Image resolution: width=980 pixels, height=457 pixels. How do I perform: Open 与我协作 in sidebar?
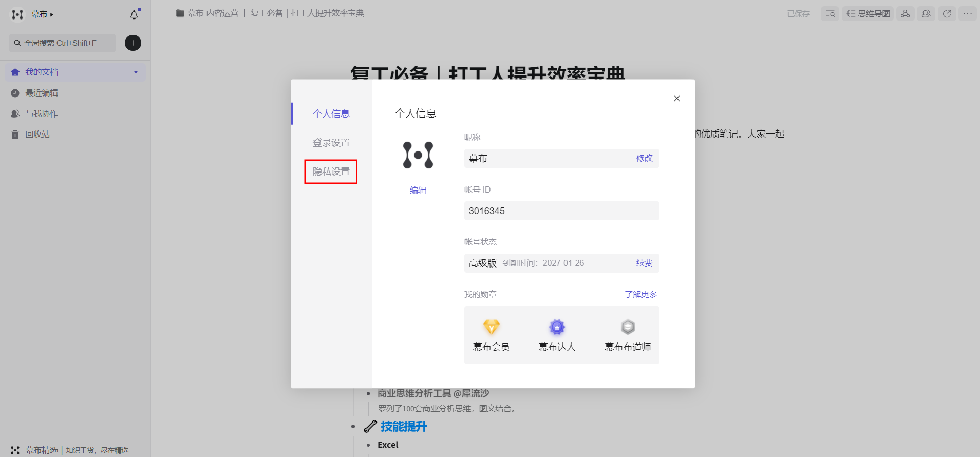pyautogui.click(x=42, y=113)
